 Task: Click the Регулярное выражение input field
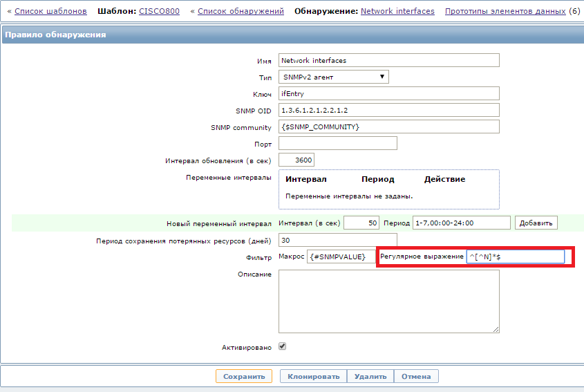(515, 256)
